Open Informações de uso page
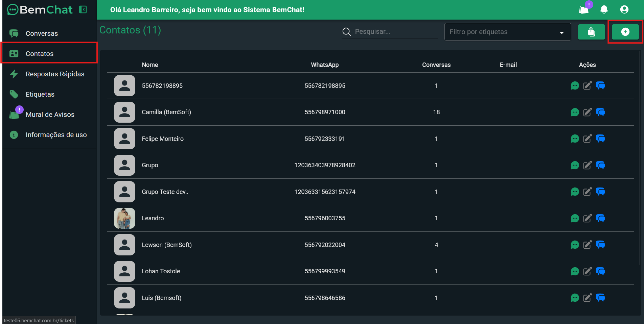Screen dimensions: 644x324 click(56, 135)
